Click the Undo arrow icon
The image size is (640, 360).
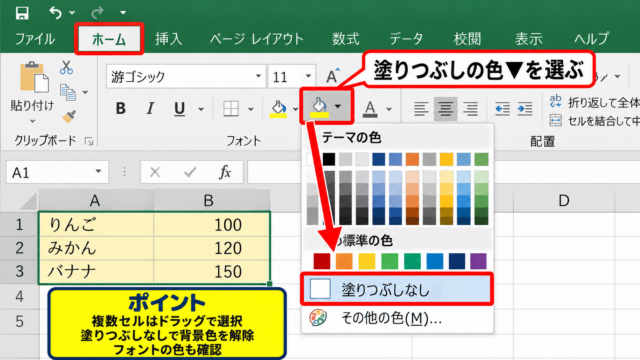tap(55, 13)
